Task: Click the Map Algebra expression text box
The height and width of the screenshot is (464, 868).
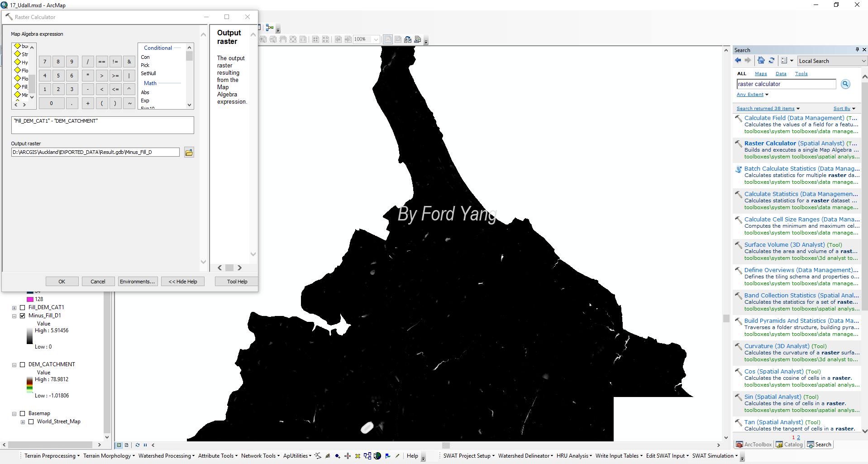Action: [x=103, y=125]
